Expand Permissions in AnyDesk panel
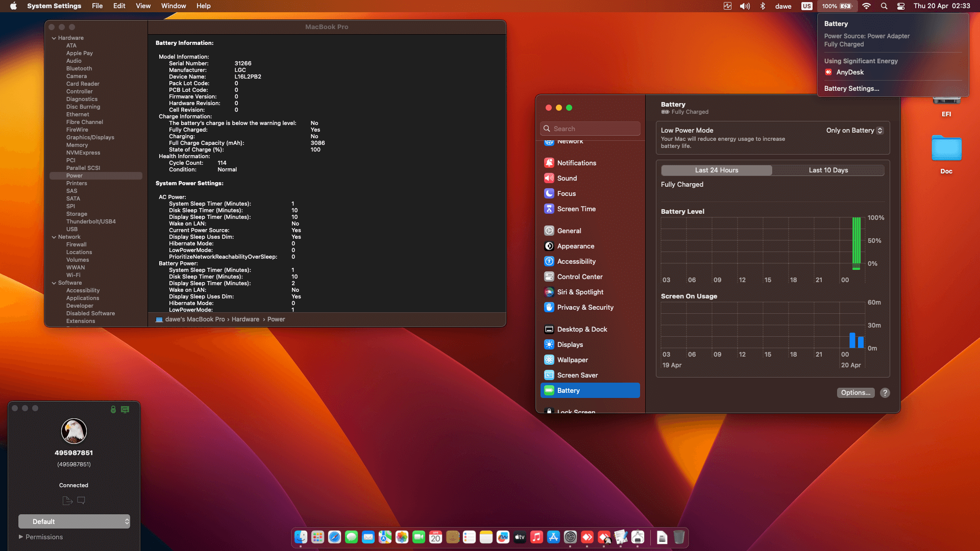 pyautogui.click(x=21, y=537)
